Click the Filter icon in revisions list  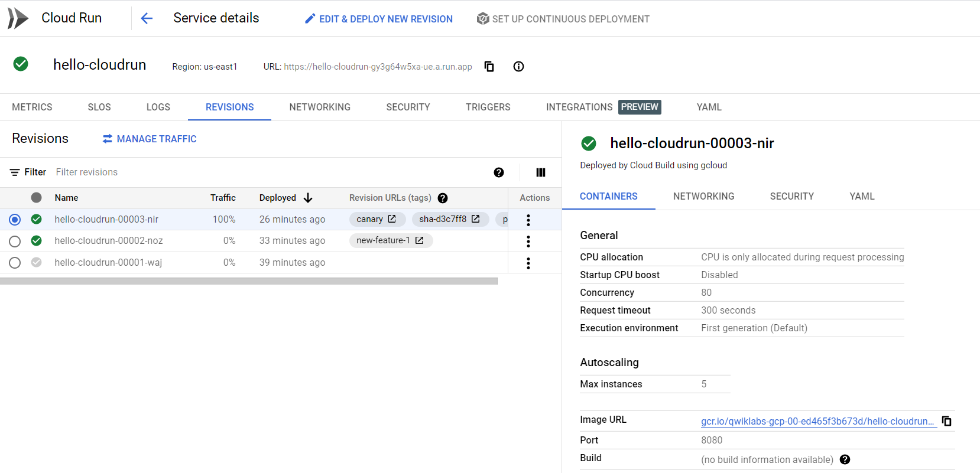15,172
